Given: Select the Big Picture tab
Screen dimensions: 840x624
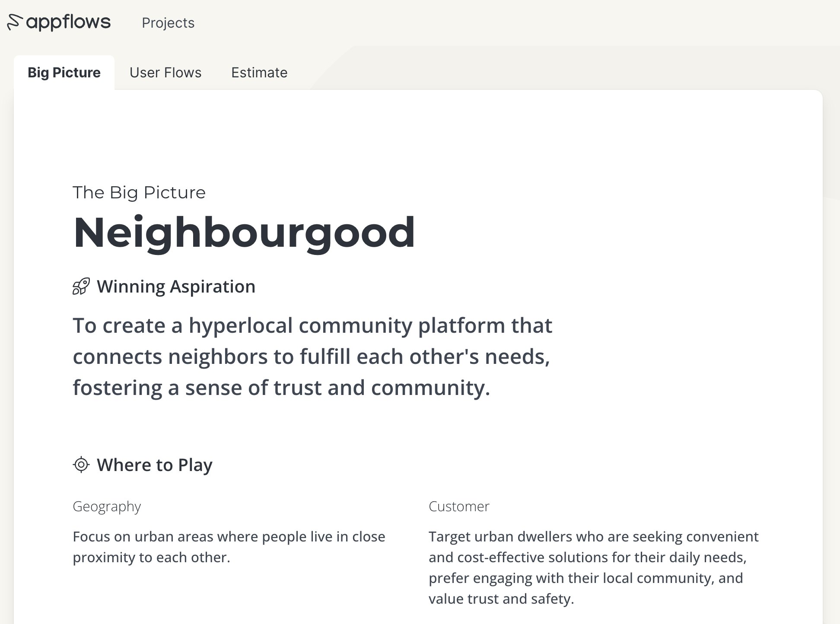Looking at the screenshot, I should tap(64, 73).
